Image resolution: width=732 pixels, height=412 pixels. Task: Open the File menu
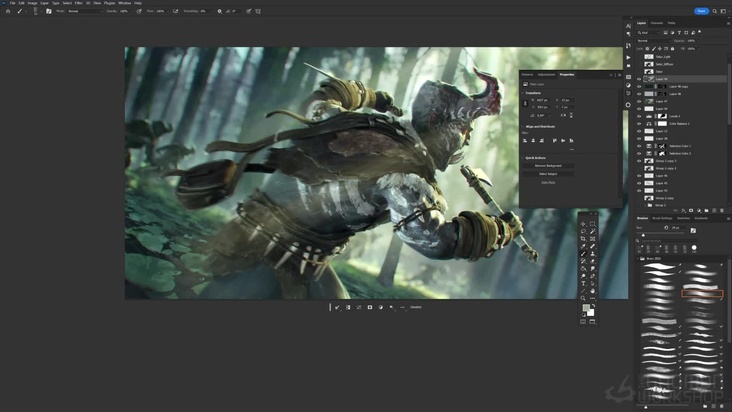(13, 3)
